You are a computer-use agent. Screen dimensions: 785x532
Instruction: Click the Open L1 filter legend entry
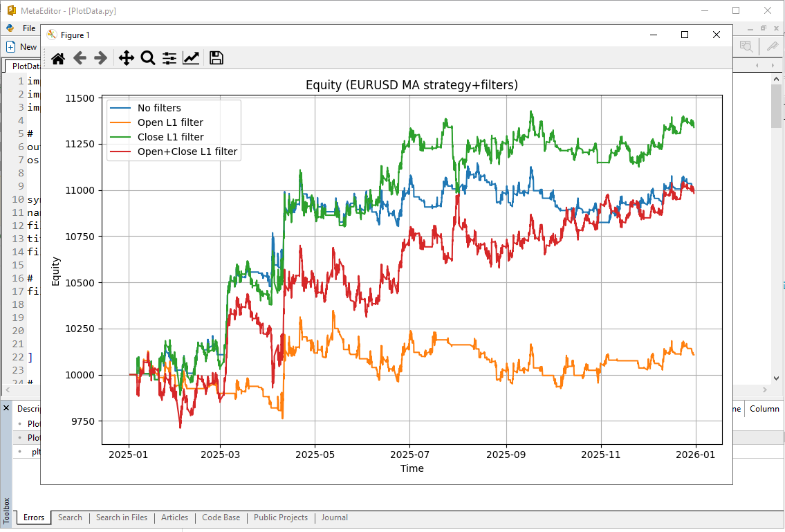pyautogui.click(x=170, y=122)
